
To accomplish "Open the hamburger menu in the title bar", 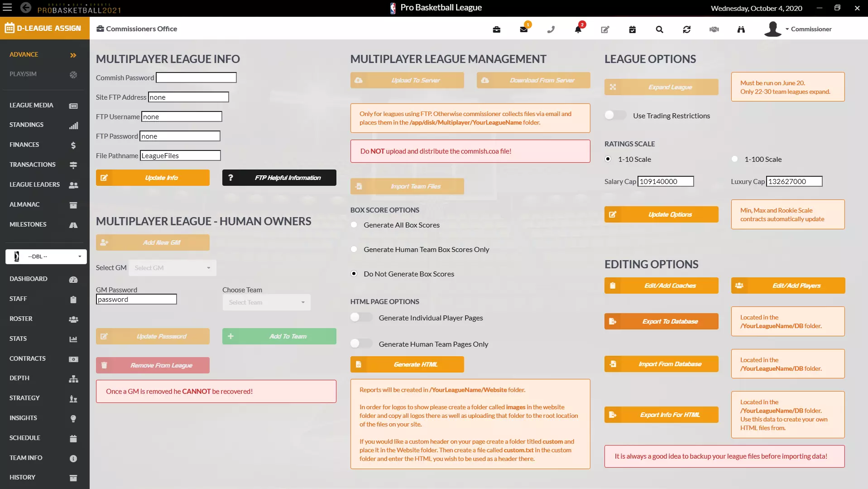I will click(7, 7).
